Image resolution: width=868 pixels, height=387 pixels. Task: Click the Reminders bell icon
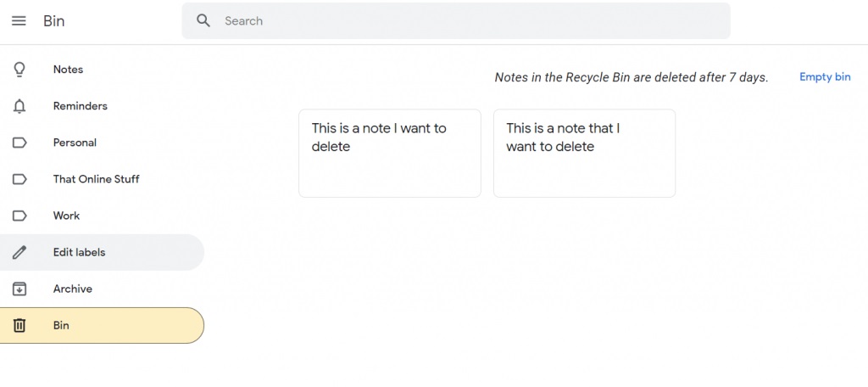coord(19,106)
